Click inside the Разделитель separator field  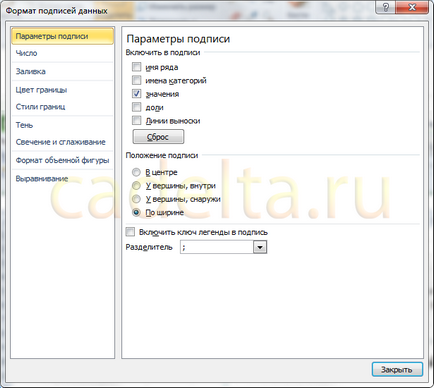(x=217, y=247)
